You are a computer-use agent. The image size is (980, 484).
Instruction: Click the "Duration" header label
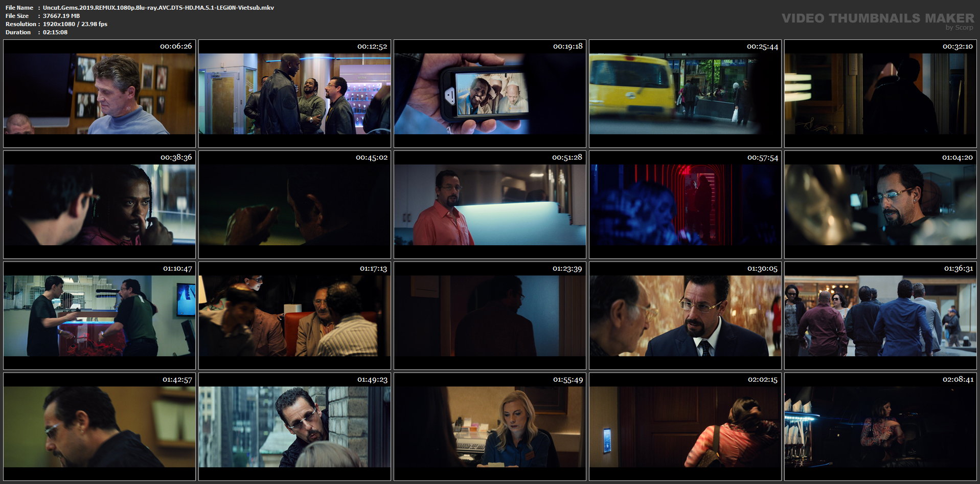tap(18, 32)
